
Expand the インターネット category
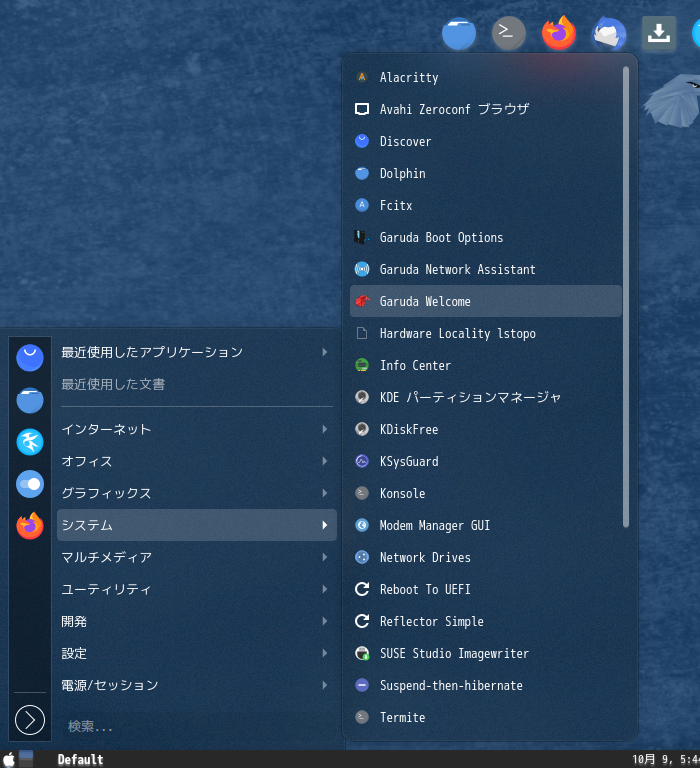pos(196,430)
